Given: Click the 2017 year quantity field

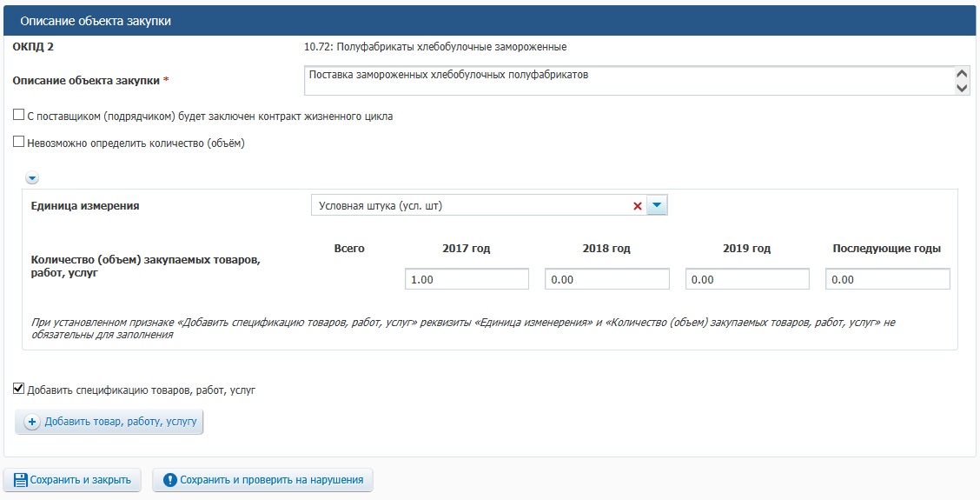Looking at the screenshot, I should pos(467,279).
